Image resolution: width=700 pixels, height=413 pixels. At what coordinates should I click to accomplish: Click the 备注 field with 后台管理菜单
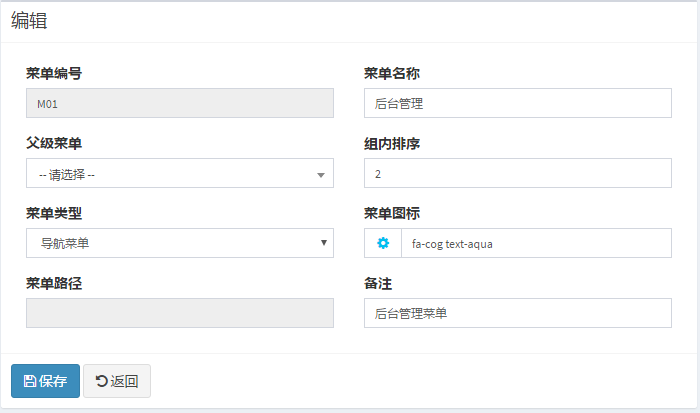(x=518, y=313)
